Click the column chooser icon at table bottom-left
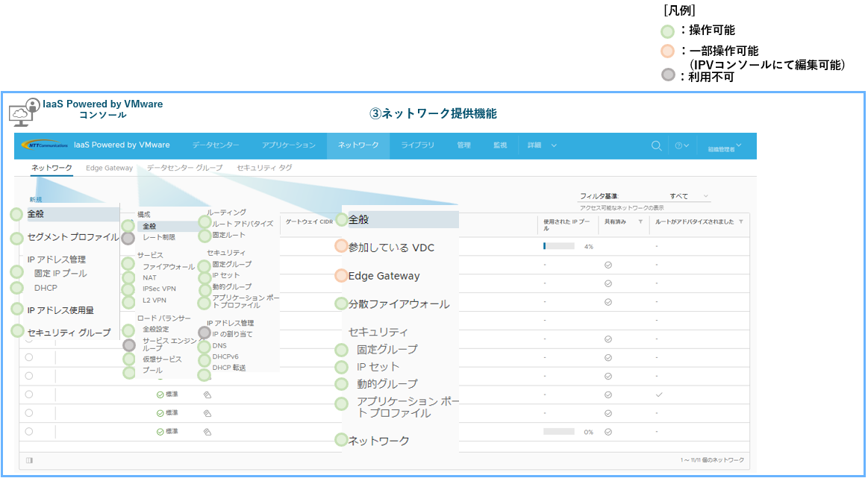The image size is (868, 481). pos(29,460)
